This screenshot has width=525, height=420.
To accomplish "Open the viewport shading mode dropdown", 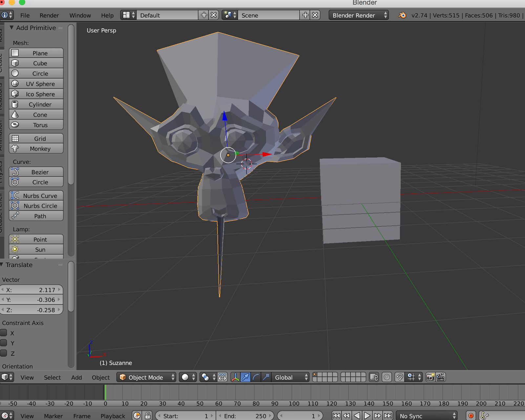I will click(188, 377).
